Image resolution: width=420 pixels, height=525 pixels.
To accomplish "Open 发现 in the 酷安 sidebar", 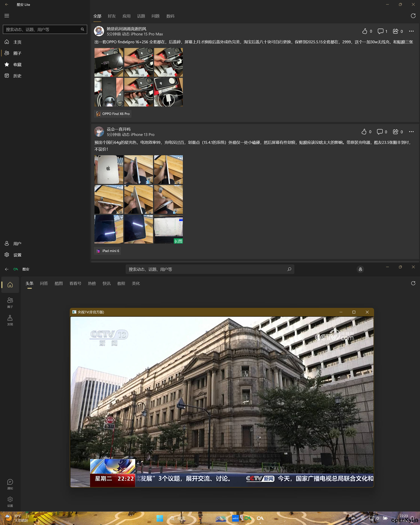I will pyautogui.click(x=10, y=320).
